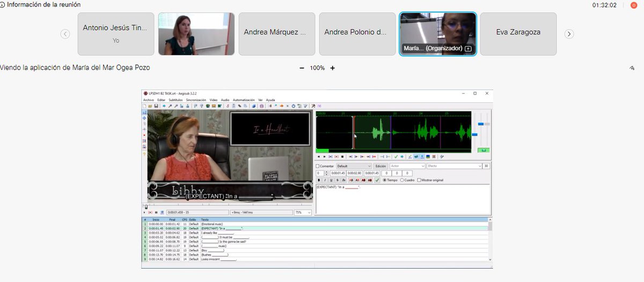644x282 pixels.
Task: Apply bold formatting button
Action: point(319,180)
